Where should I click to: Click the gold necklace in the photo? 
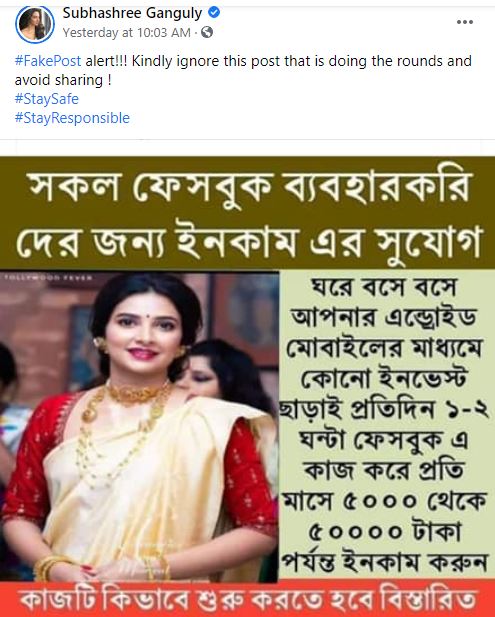pyautogui.click(x=138, y=395)
